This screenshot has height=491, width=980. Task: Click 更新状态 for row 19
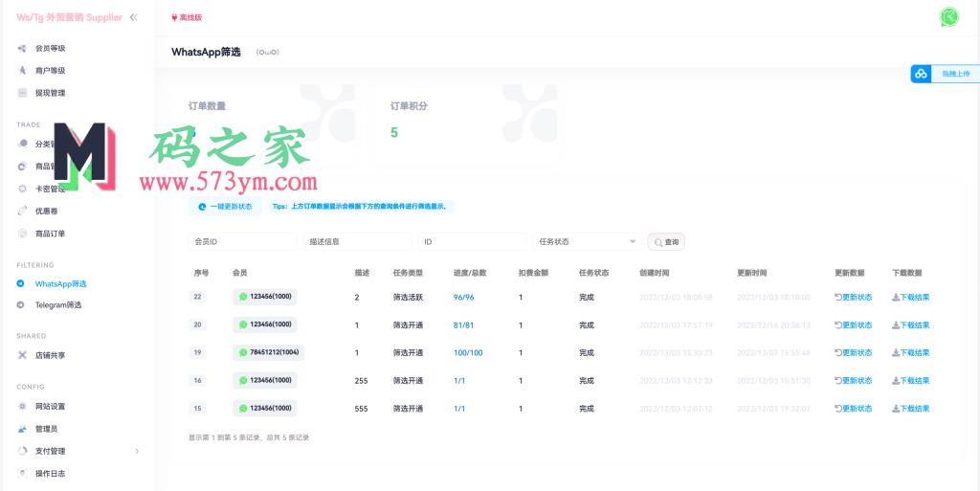point(853,353)
